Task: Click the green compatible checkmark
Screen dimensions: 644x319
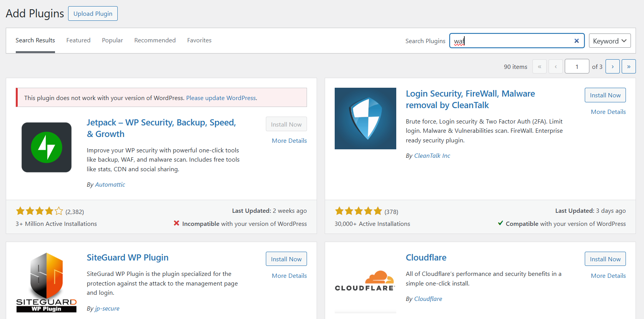Action: point(500,223)
